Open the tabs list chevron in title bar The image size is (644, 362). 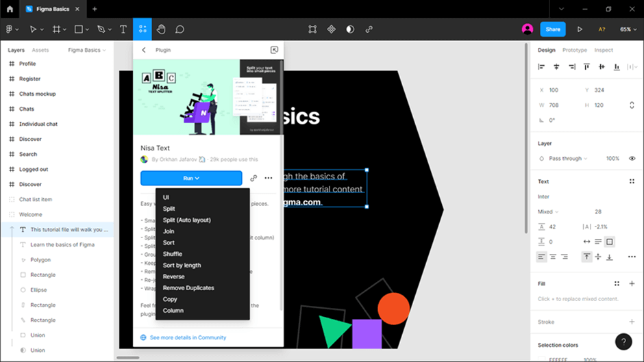click(x=561, y=9)
